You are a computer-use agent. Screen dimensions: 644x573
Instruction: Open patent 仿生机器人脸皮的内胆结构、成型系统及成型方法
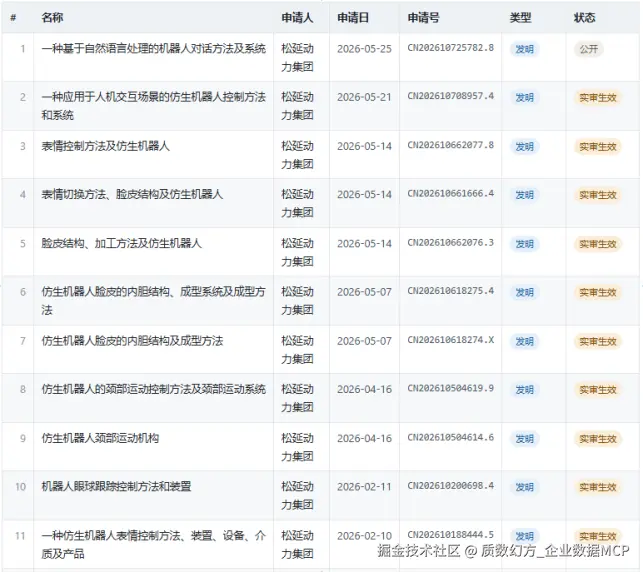pos(154,301)
